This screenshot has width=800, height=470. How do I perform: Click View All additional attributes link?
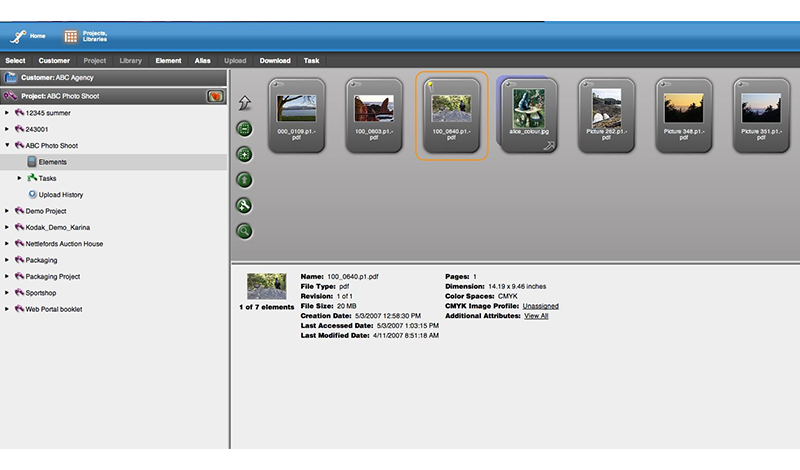pos(536,316)
